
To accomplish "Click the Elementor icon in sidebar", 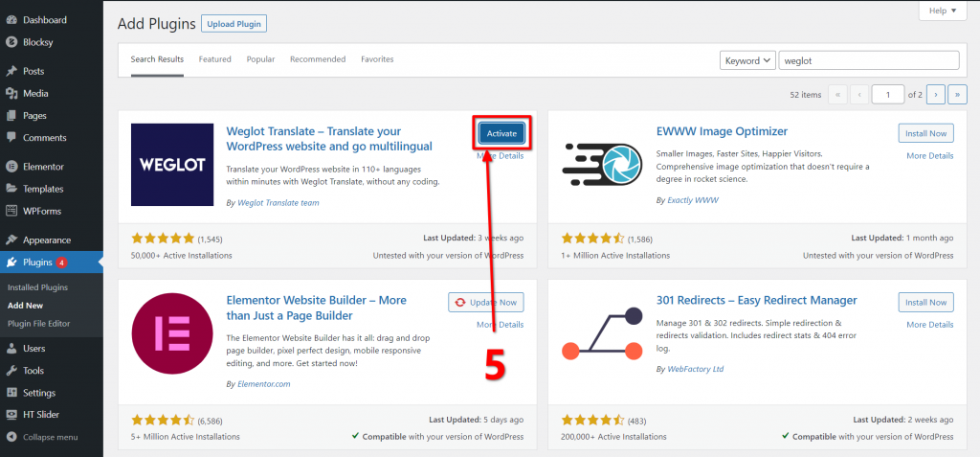I will coord(11,167).
